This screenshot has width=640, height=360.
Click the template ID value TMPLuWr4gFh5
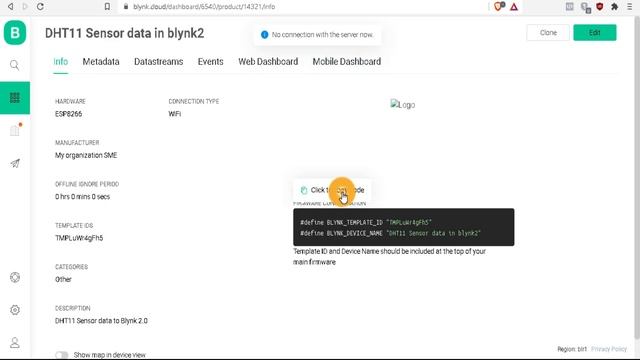79,238
